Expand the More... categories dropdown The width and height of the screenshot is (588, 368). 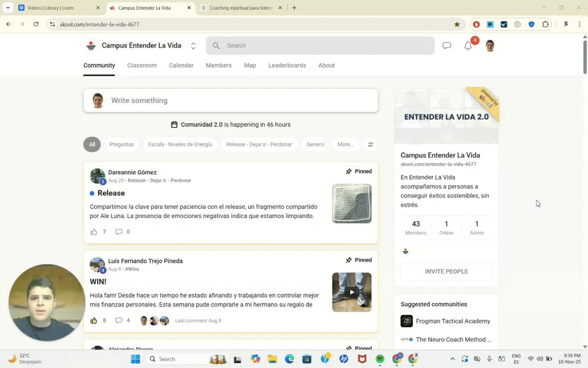coord(346,144)
